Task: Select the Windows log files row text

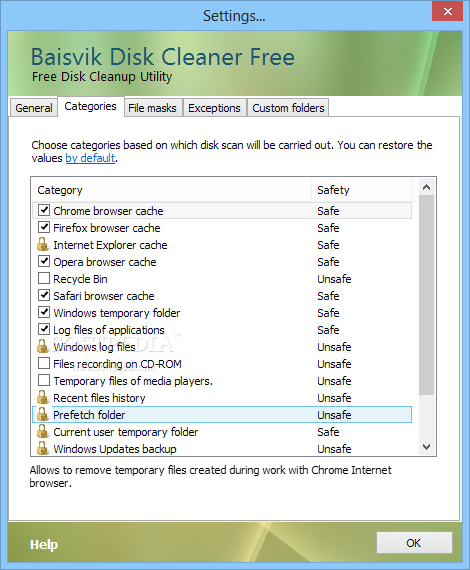Action: tap(95, 347)
